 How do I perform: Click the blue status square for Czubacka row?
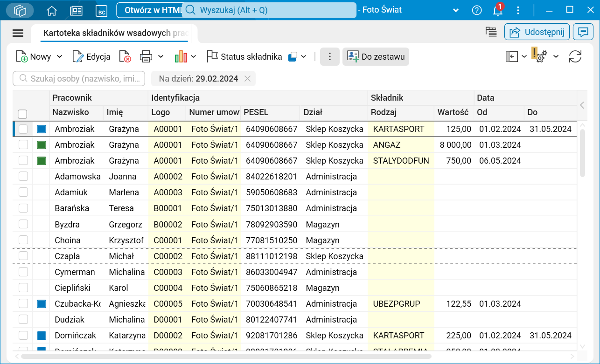(42, 304)
